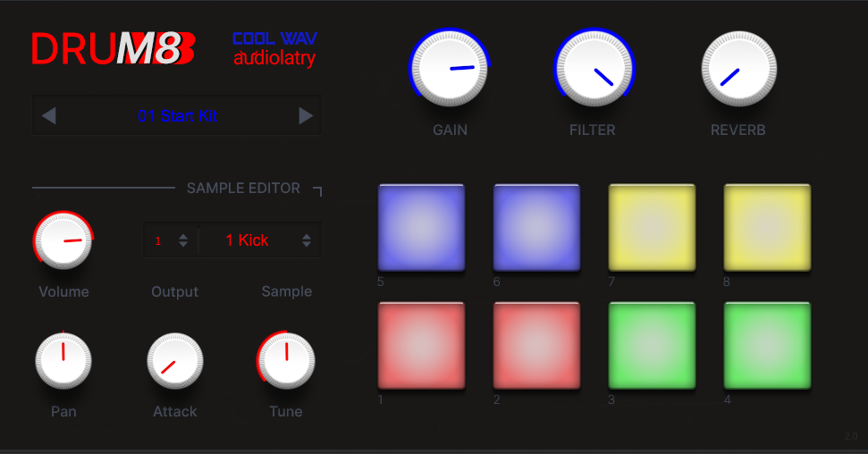
Task: Trigger yellow drum pad 8
Action: click(767, 228)
